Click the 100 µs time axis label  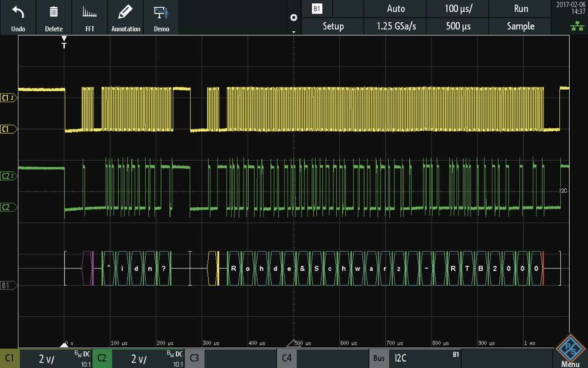[119, 343]
